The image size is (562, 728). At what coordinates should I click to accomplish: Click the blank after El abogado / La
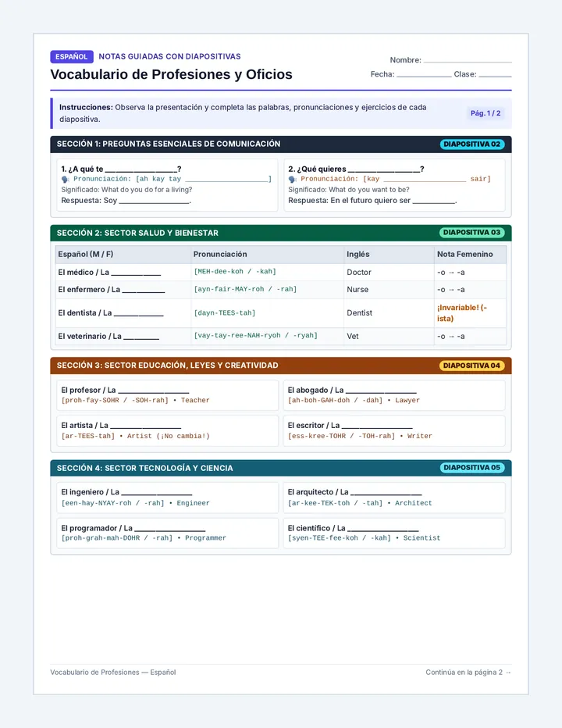pos(381,391)
